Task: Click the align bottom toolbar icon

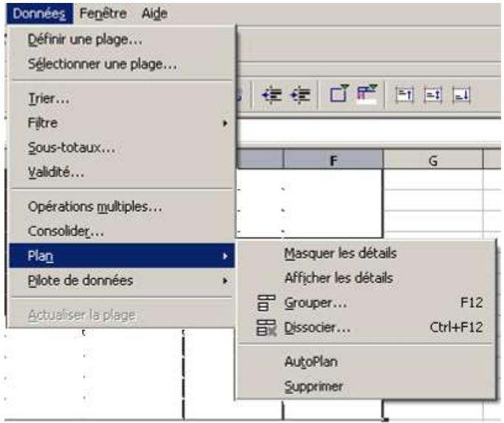Action: click(462, 95)
